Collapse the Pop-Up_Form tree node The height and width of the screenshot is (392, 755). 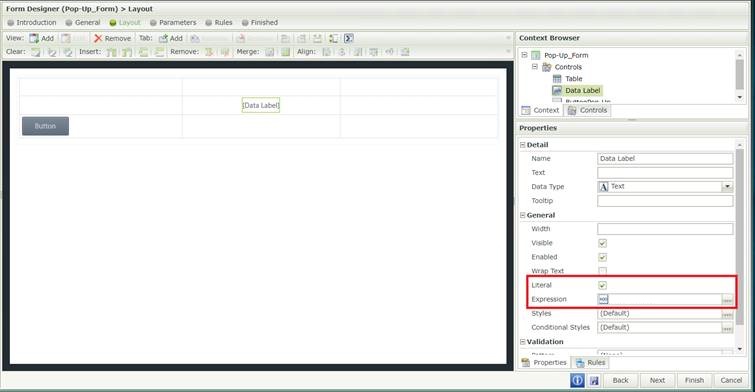pyautogui.click(x=524, y=55)
